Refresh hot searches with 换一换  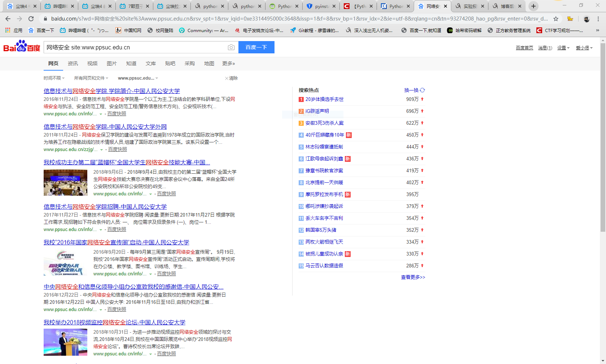click(414, 90)
